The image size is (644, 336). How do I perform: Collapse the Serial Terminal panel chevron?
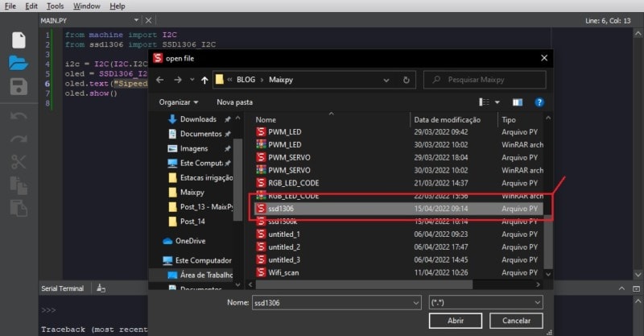click(621, 288)
